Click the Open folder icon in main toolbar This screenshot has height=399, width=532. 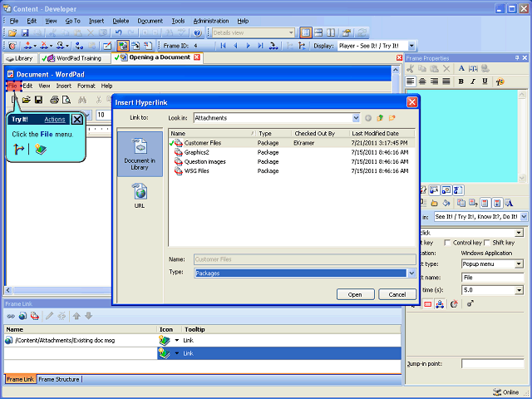pyautogui.click(x=12, y=33)
